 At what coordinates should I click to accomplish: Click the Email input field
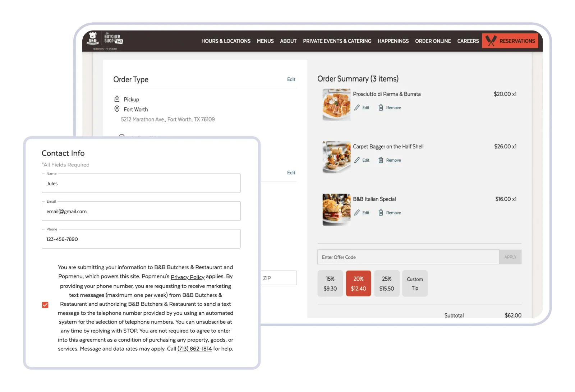click(x=141, y=211)
